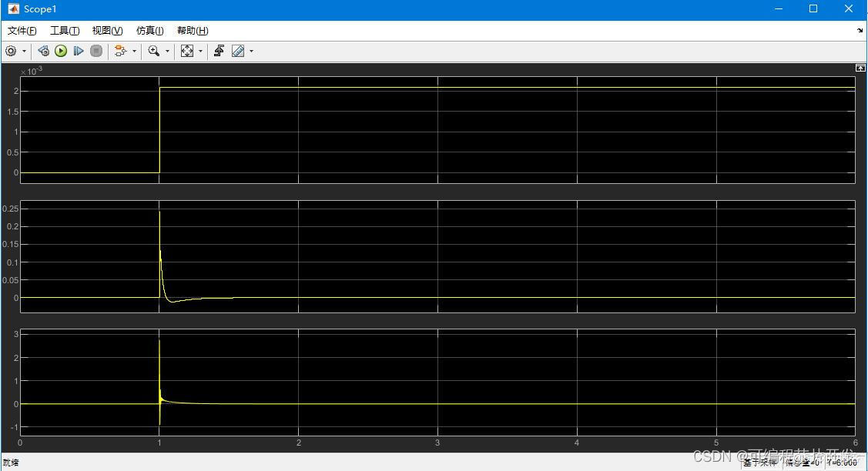Click the MATLAB logo in the Scope1 title bar
868x471 pixels.
click(x=13, y=9)
